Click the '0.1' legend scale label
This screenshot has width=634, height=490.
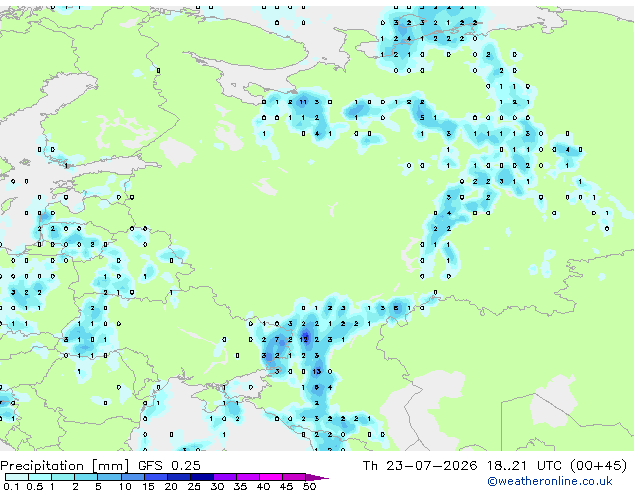point(11,486)
